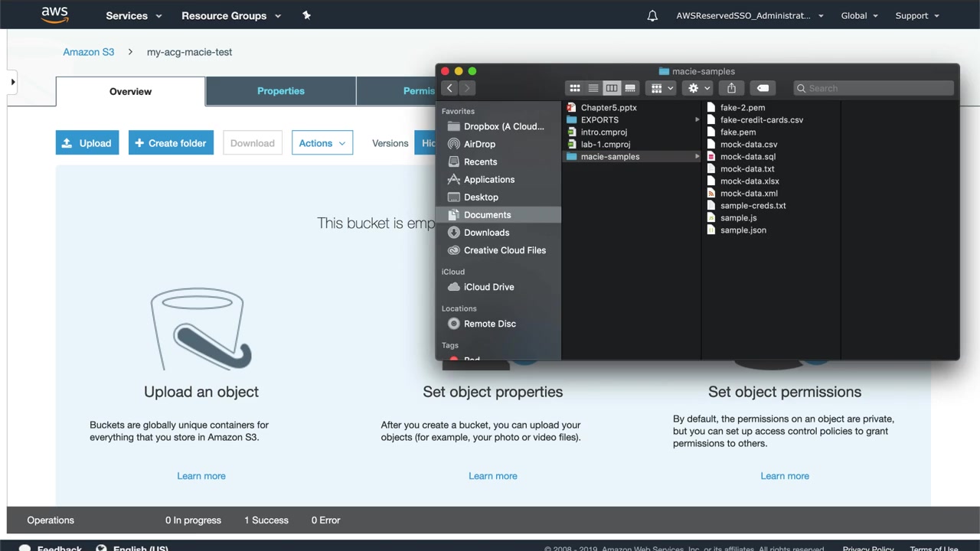Switch Finder to icon view

(575, 88)
